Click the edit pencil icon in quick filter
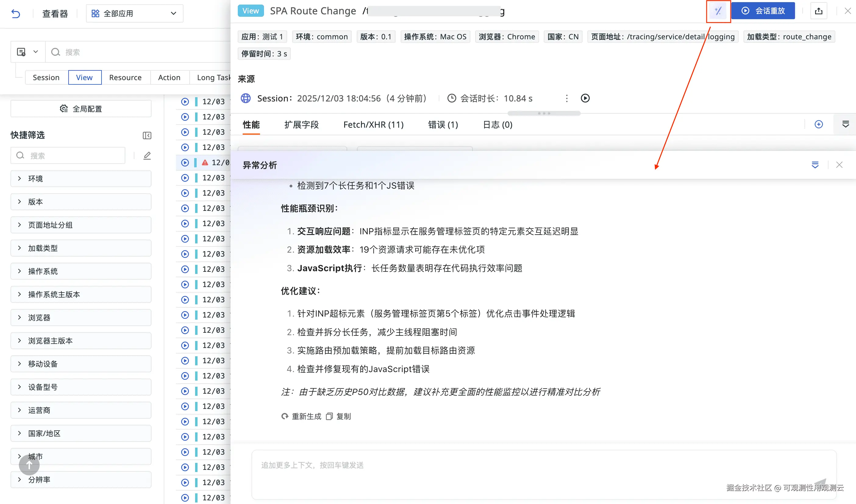The width and height of the screenshot is (856, 504). pos(147,155)
